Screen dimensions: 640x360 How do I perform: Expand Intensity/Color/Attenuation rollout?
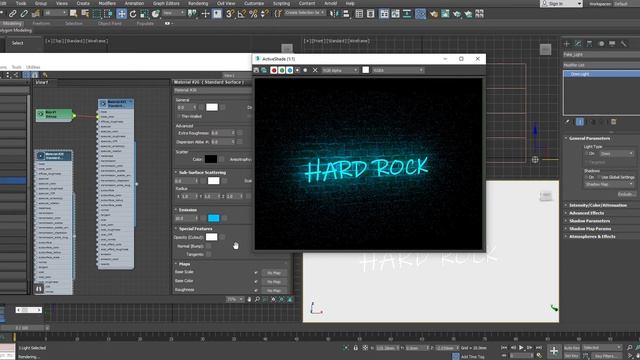[x=598, y=205]
